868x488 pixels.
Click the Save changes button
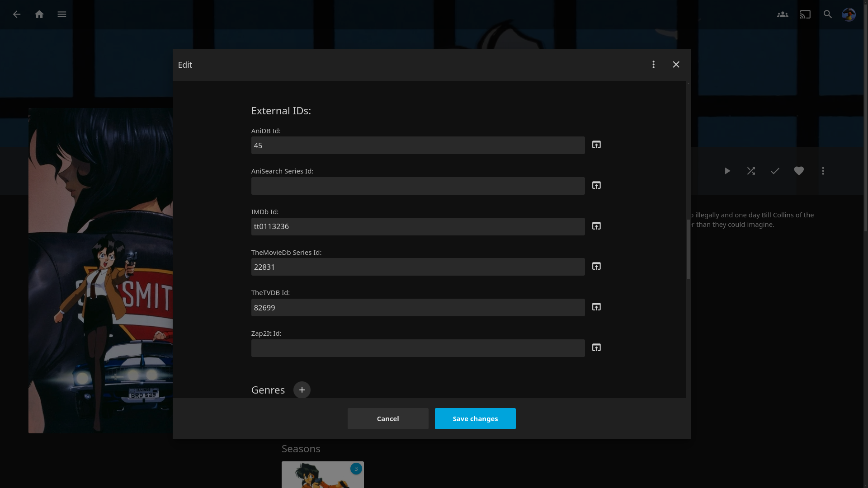pos(475,418)
